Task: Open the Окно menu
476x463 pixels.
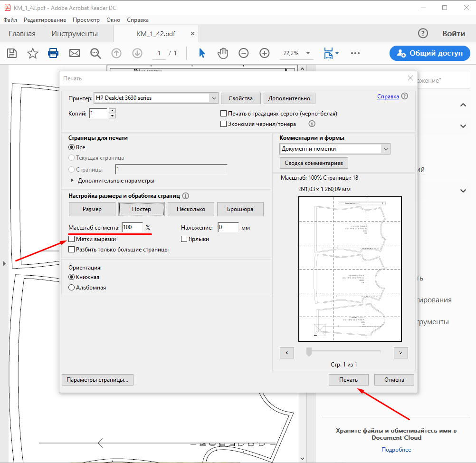Action: pos(113,20)
